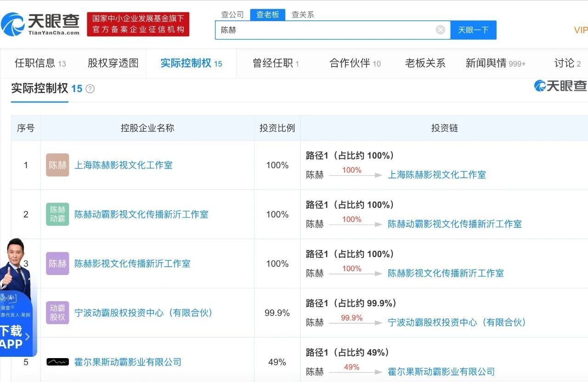Image resolution: width=588 pixels, height=382 pixels.
Task: Open 陈赫动霸影视文化传播新沂工作室 in the investment chain
Action: pos(455,224)
